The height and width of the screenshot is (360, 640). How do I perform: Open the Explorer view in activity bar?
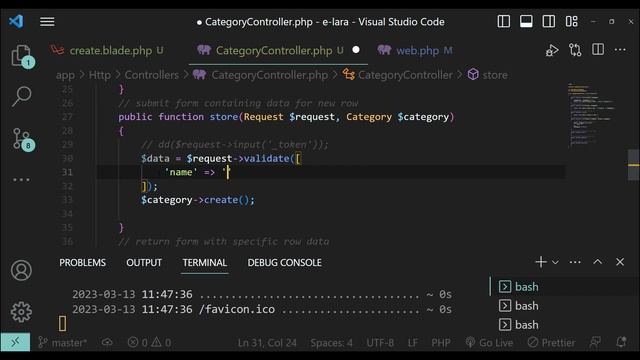pyautogui.click(x=21, y=56)
